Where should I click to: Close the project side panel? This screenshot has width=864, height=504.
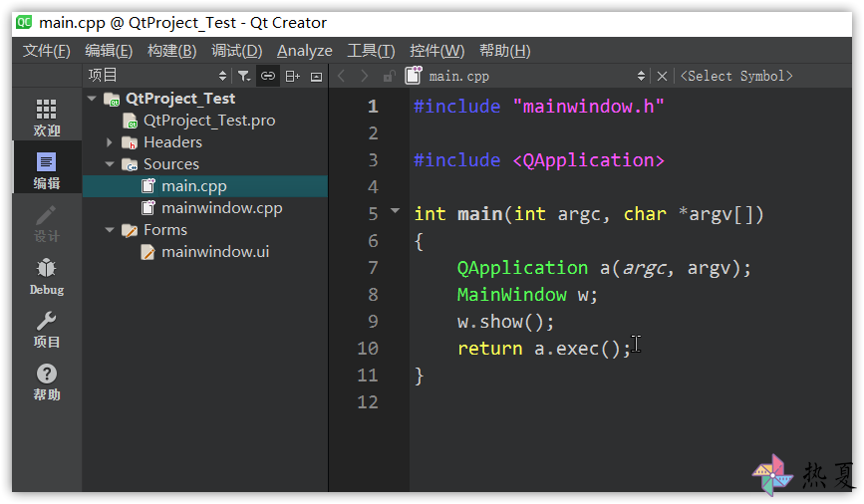[x=316, y=77]
